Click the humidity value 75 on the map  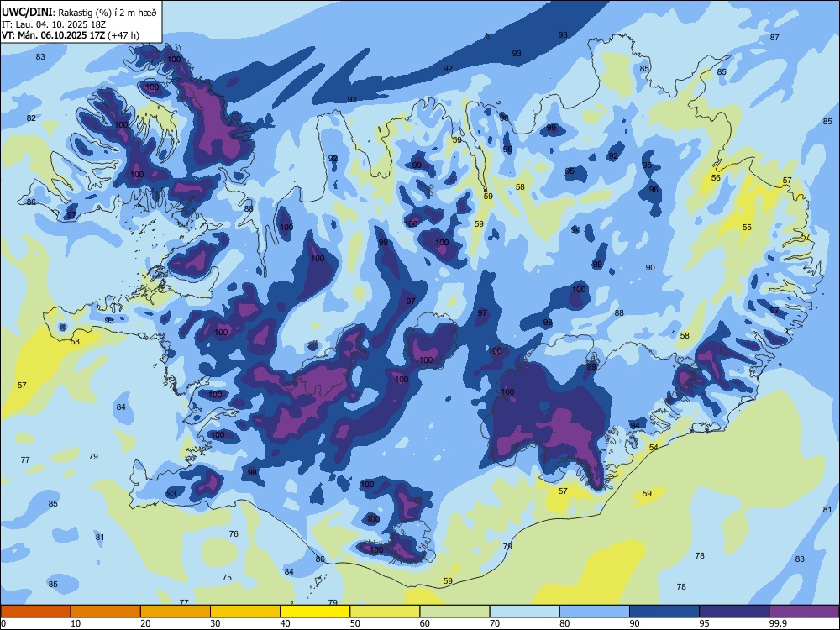227,578
